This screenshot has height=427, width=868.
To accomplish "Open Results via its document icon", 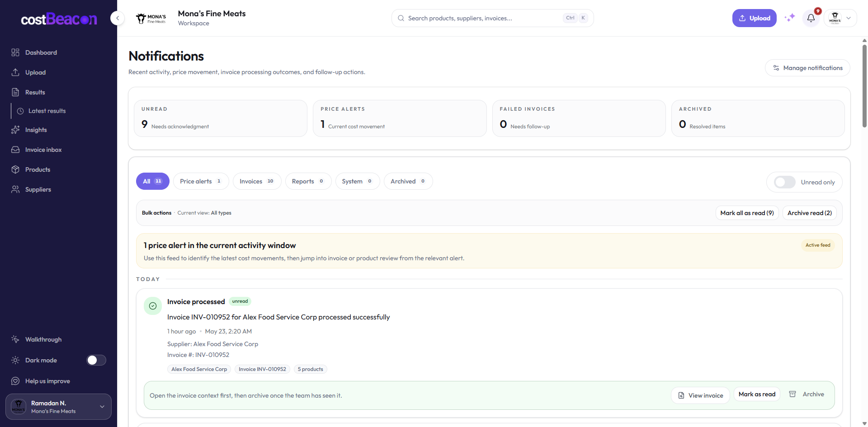I will pos(15,92).
